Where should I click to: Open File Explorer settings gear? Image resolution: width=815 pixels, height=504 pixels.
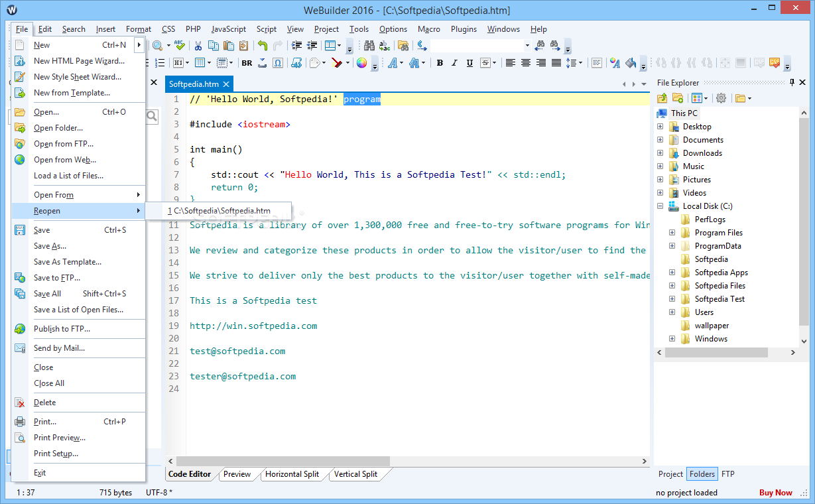pyautogui.click(x=721, y=98)
